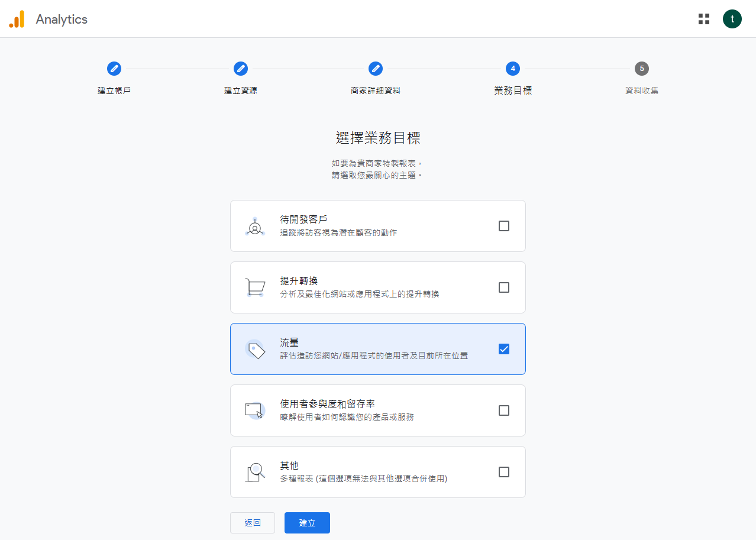Viewport: 756px width, 540px height.
Task: Click the magnifier icon beside 其他
Action: 255,472
